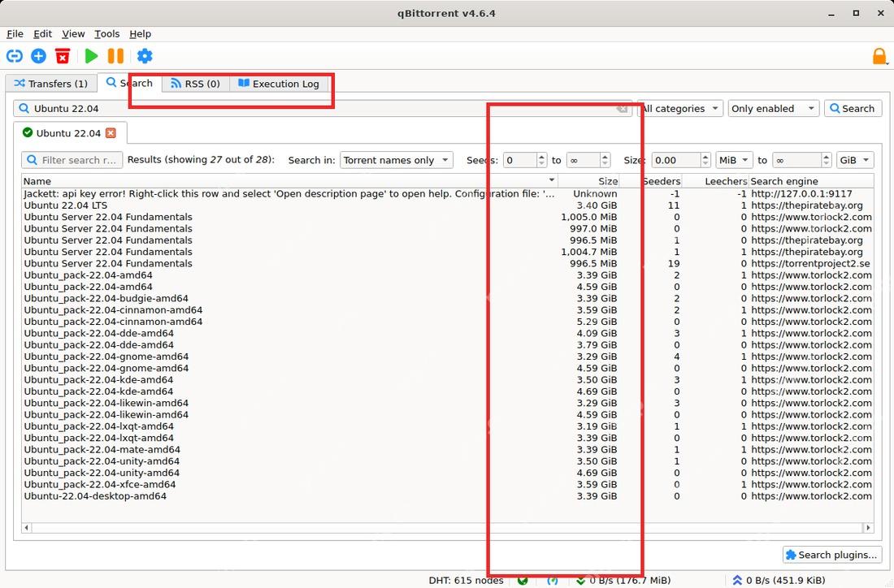Focus the Ubuntu 22.04 search query field
Screen dimensions: 894x588
pyautogui.click(x=322, y=108)
